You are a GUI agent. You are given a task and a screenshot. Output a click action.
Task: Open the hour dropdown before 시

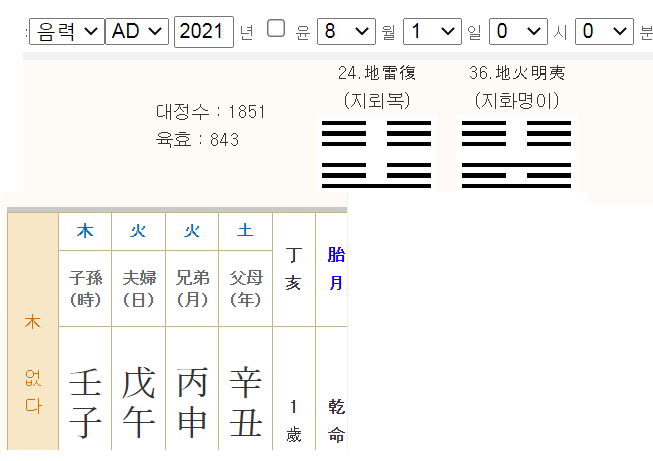(518, 31)
